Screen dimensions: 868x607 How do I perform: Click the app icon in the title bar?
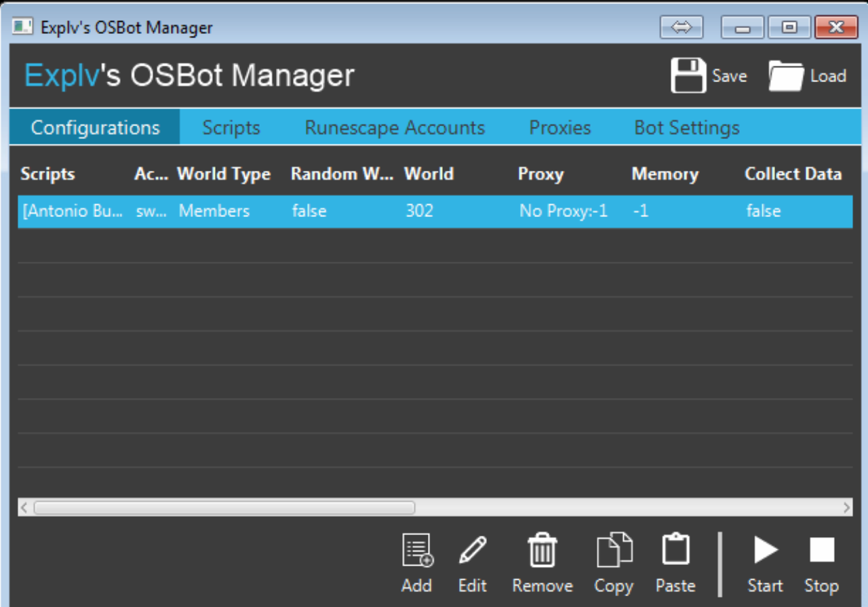24,27
